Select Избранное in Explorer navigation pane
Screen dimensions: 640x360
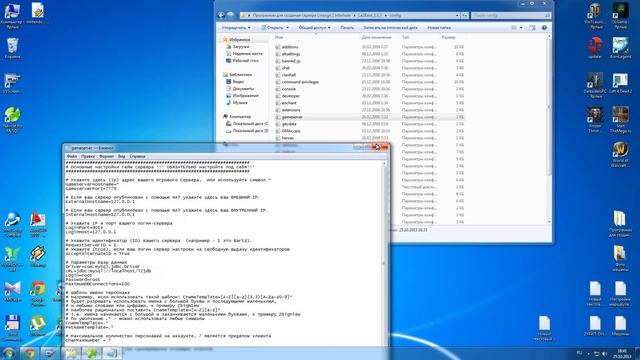(x=240, y=40)
